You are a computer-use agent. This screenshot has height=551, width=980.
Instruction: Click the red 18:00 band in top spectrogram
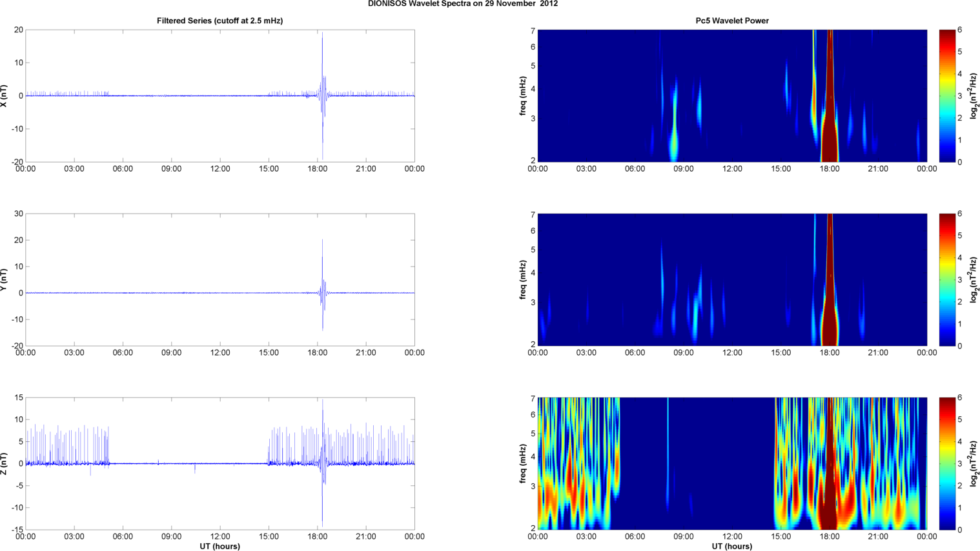coord(830,96)
